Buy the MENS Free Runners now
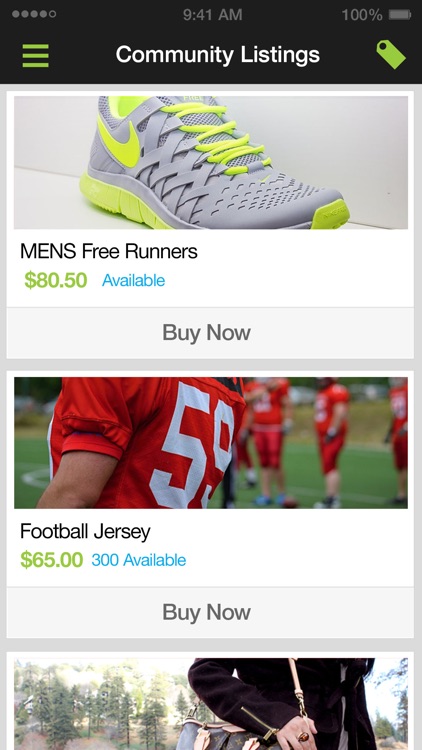This screenshot has width=422, height=750. (x=210, y=333)
